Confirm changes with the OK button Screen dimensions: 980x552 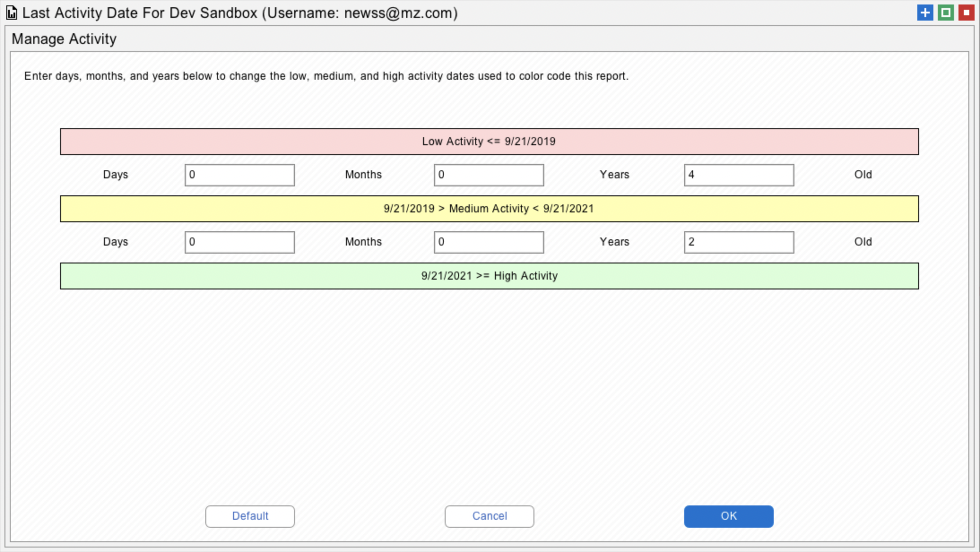728,516
